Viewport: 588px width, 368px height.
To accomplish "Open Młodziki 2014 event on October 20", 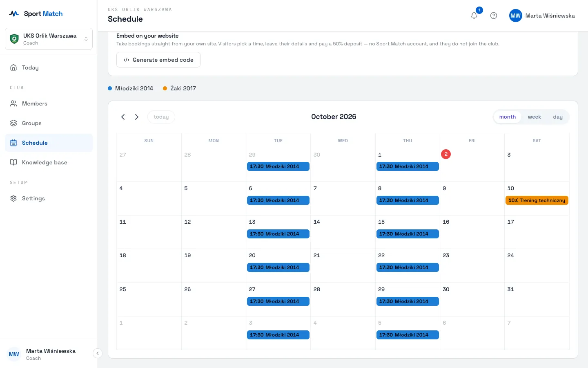I will point(278,267).
